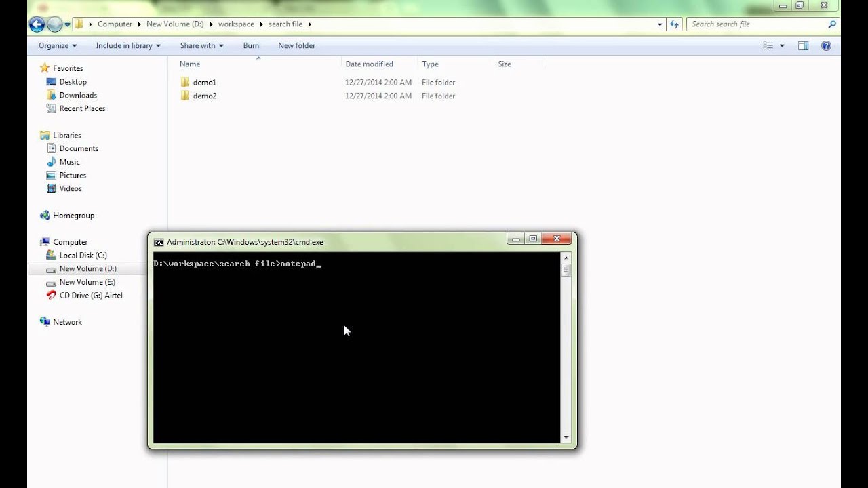Open the recent pages dropdown beside Forward
This screenshot has height=488, width=868.
coord(67,24)
